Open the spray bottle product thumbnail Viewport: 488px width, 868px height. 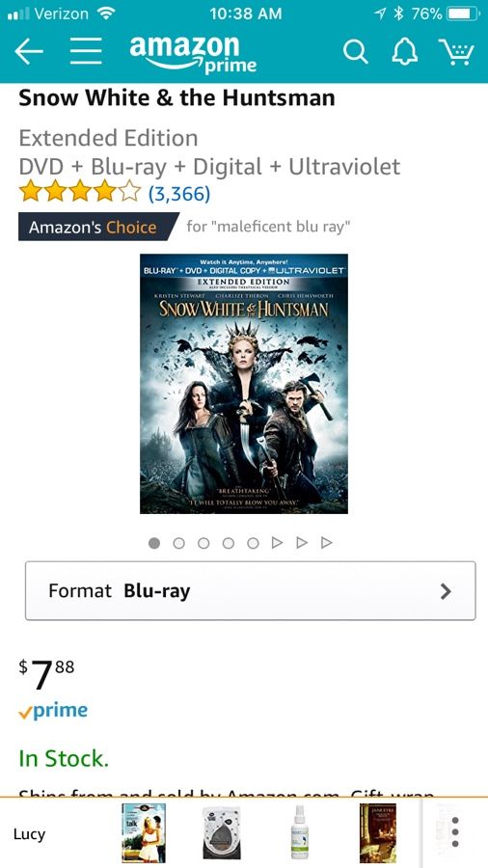299,833
